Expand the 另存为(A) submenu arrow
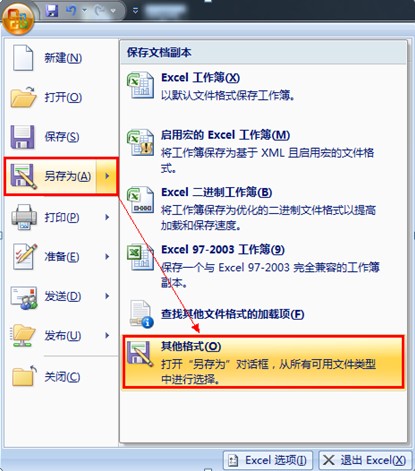The height and width of the screenshot is (471, 415). point(107,176)
